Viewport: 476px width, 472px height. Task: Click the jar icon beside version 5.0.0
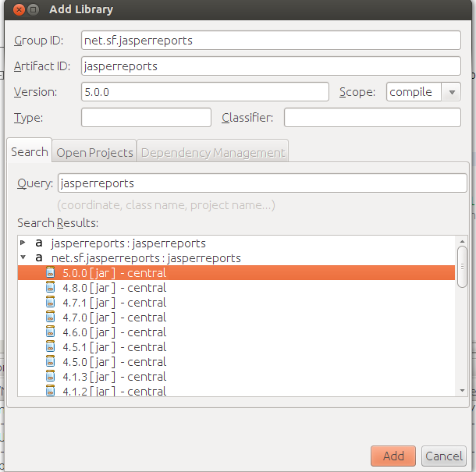pyautogui.click(x=51, y=272)
